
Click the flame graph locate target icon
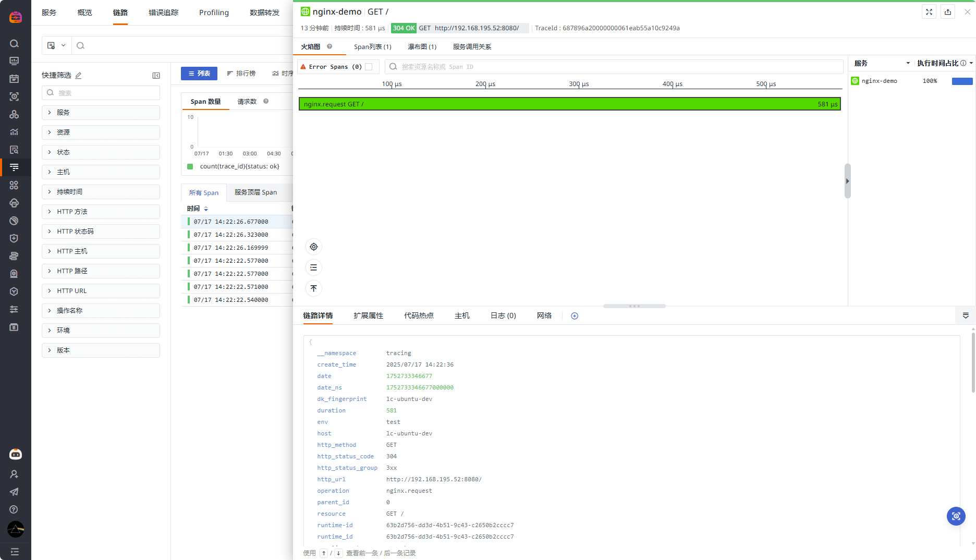pos(314,247)
